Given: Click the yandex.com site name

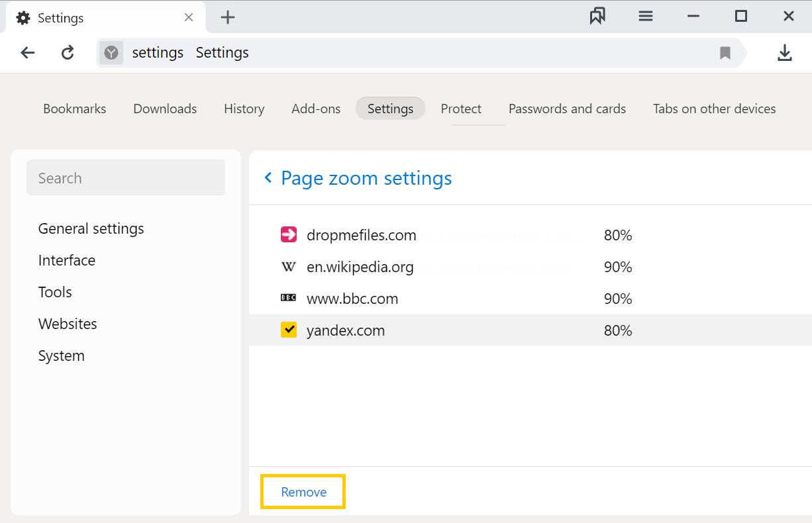Looking at the screenshot, I should pos(346,330).
